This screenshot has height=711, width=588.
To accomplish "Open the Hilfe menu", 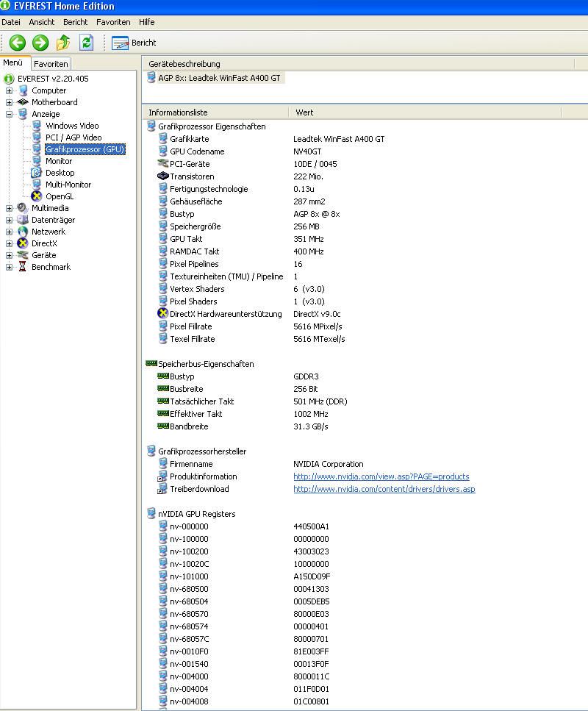I will coord(146,22).
